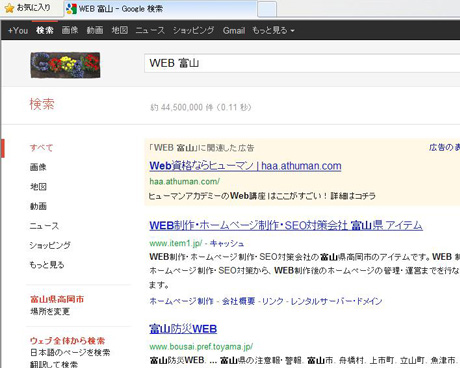Open Gmail from the top bar

tap(234, 30)
